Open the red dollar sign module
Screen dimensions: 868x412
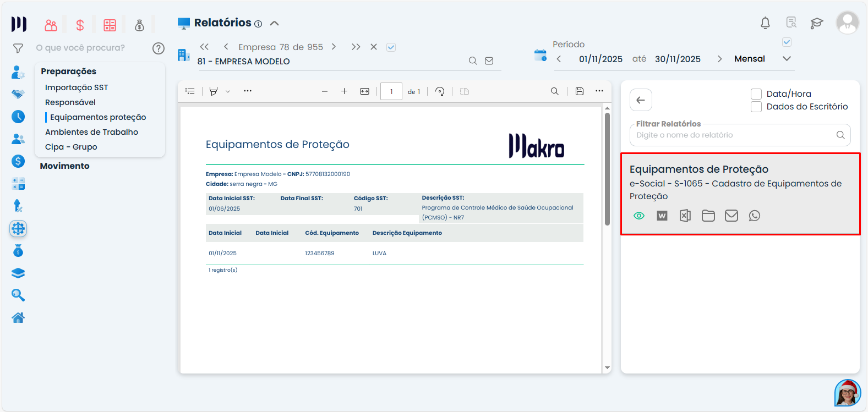[80, 25]
